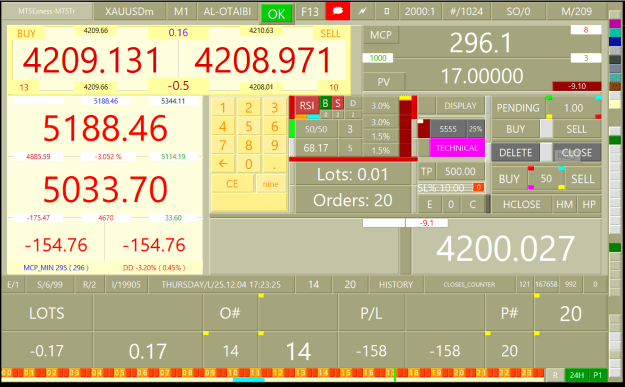
Task: Tap keypad digit 5
Action: [248, 126]
